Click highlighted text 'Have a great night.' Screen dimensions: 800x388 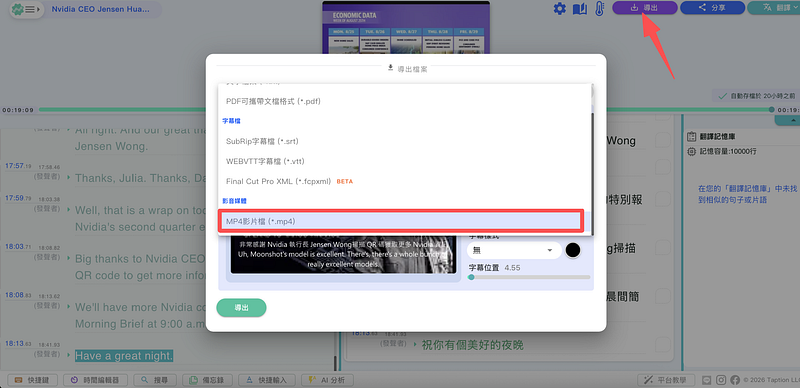click(x=124, y=356)
